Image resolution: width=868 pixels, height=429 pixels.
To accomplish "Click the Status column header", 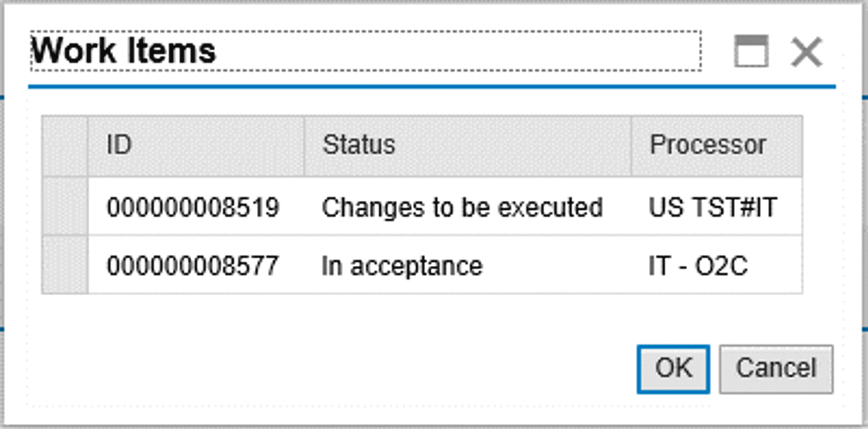I will click(x=359, y=145).
